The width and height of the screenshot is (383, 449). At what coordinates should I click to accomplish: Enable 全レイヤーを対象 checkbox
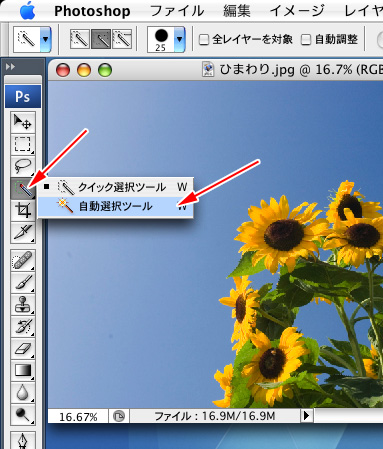coord(204,40)
